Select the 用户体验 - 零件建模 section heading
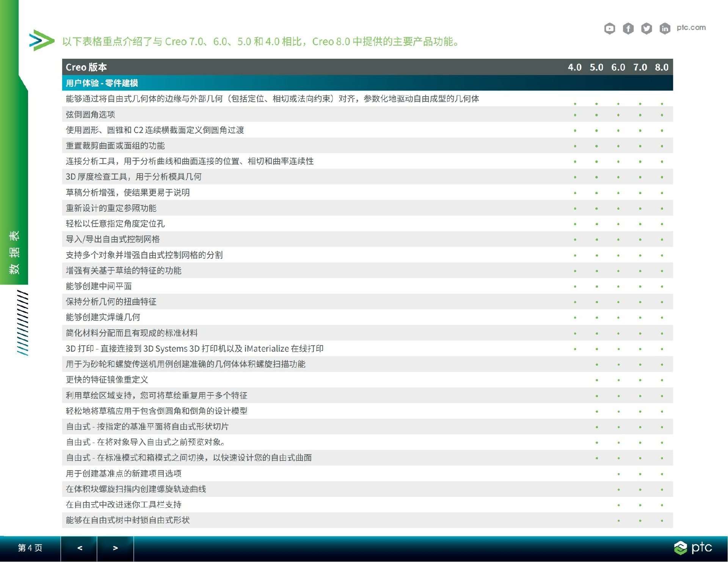Image resolution: width=728 pixels, height=562 pixels. pos(102,83)
